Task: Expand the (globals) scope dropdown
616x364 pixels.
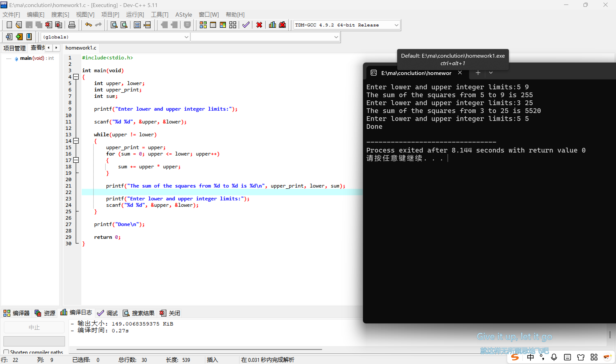Action: [186, 37]
